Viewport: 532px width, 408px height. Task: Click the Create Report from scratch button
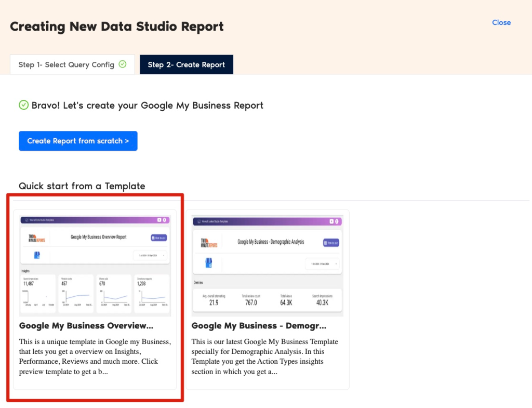tap(78, 141)
